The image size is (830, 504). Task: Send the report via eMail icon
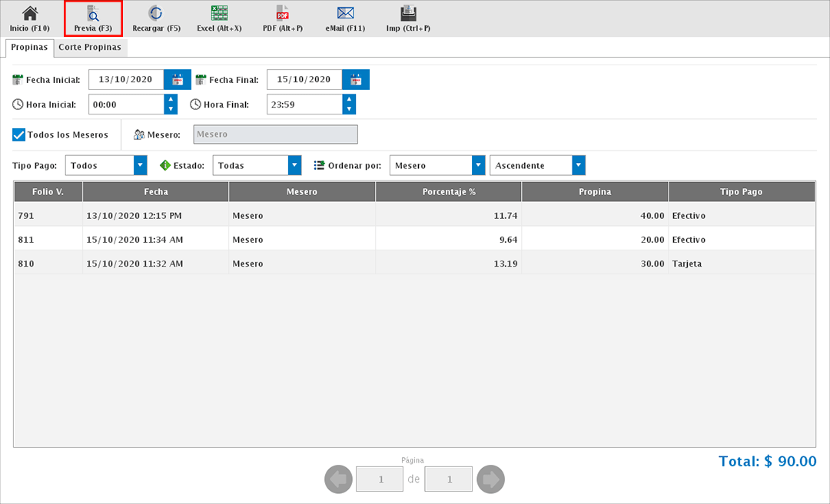pos(345,13)
